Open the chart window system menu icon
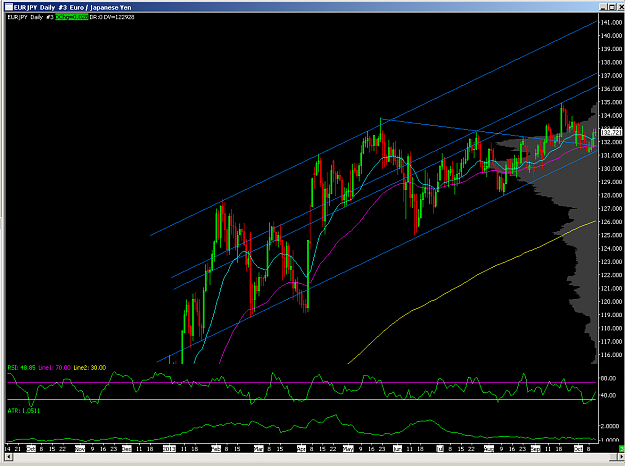The image size is (625, 466). (9, 7)
